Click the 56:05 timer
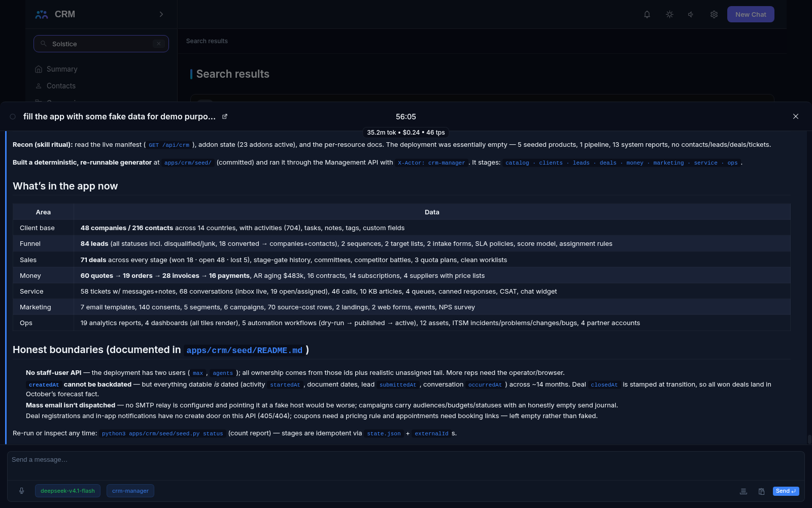 [406, 117]
